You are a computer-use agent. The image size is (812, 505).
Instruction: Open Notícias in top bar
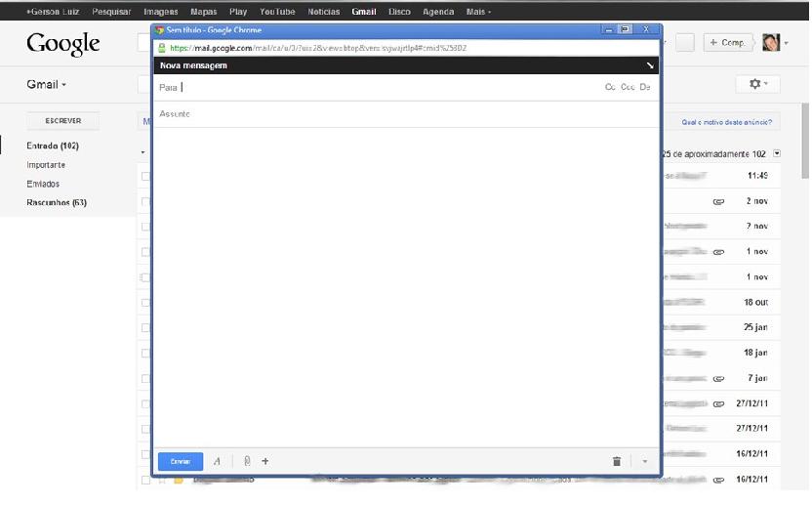(324, 12)
